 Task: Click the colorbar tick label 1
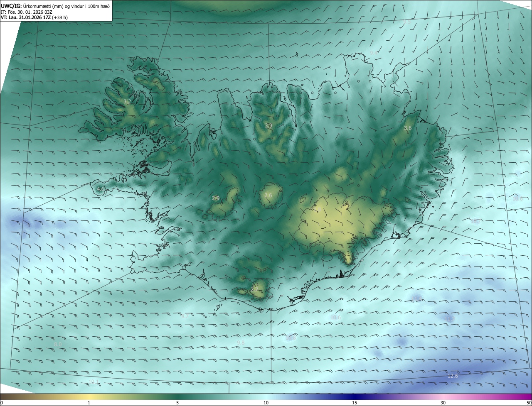click(89, 403)
